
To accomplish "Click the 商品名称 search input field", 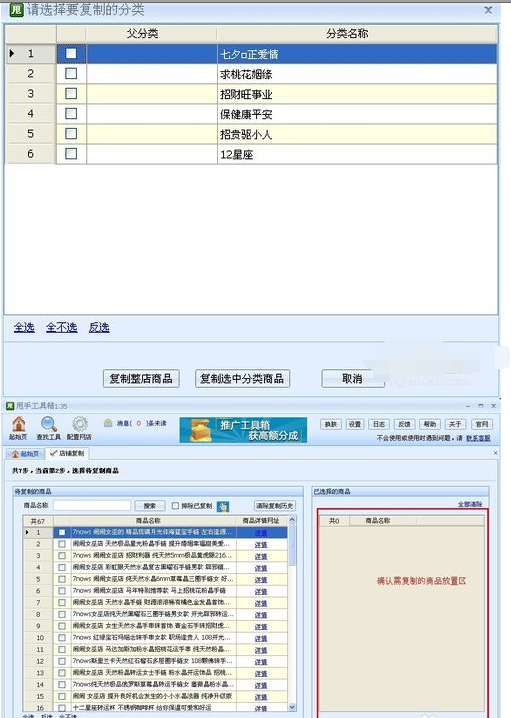I will coord(92,506).
